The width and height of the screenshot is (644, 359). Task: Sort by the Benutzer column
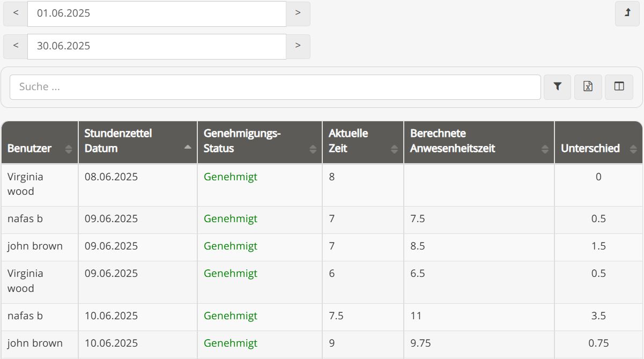pyautogui.click(x=40, y=142)
